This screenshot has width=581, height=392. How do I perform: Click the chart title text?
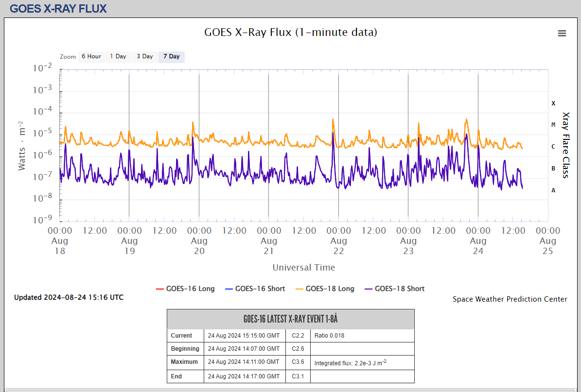pos(290,33)
